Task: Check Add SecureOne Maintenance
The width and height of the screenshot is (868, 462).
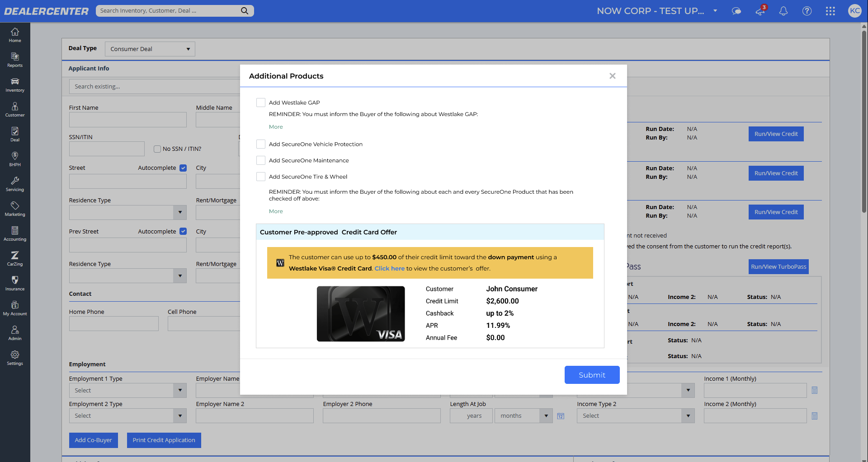Action: click(261, 160)
